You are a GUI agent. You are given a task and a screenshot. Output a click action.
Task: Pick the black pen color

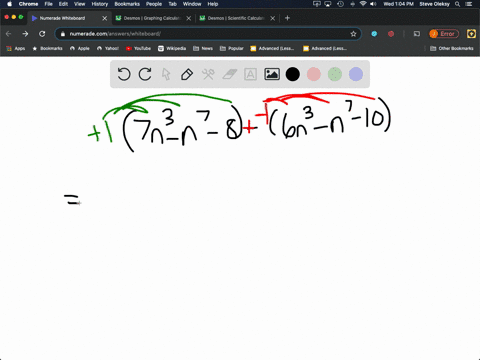[x=293, y=74]
